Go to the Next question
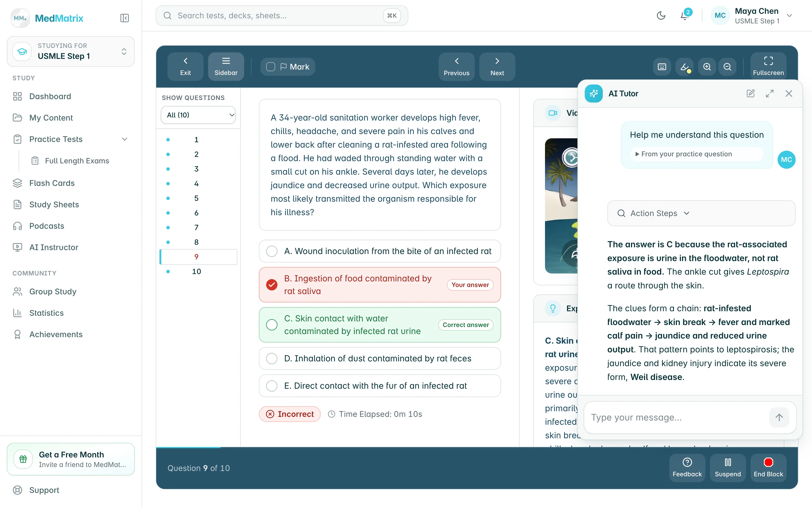 pyautogui.click(x=497, y=67)
